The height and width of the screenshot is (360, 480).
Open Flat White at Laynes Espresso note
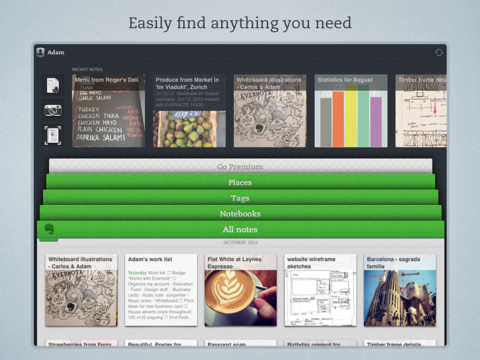click(x=240, y=290)
